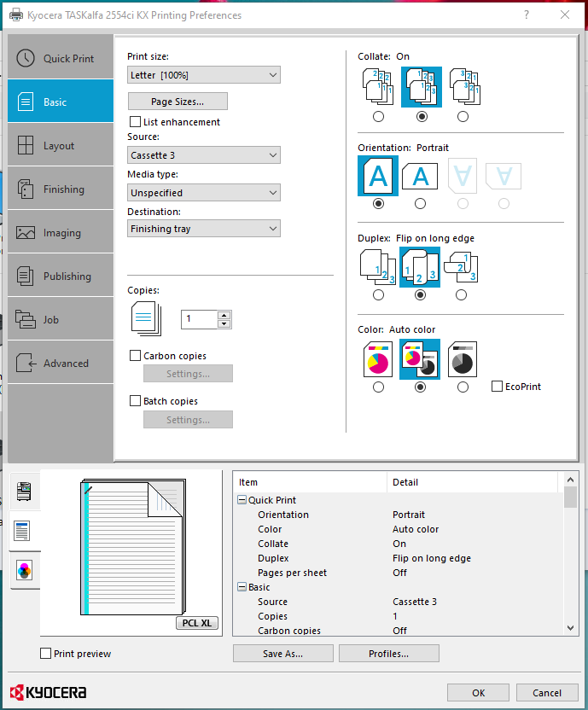Select the full color radio button
Viewport: 588px width, 710px height.
(378, 387)
